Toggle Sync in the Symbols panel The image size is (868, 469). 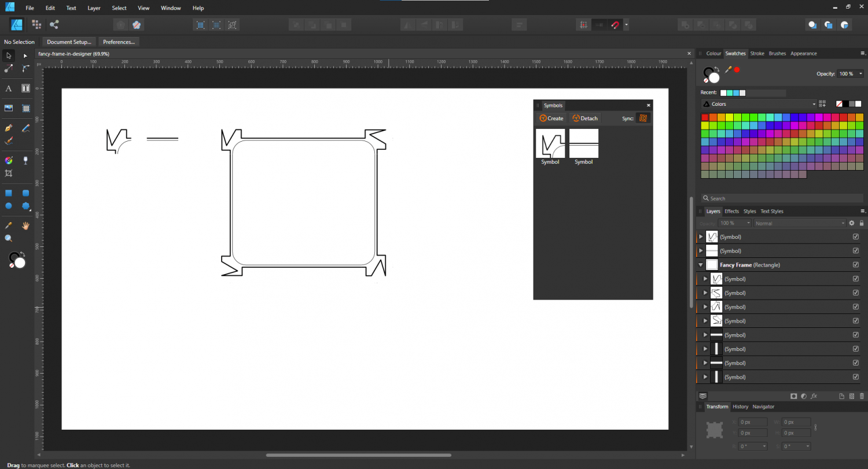point(643,118)
